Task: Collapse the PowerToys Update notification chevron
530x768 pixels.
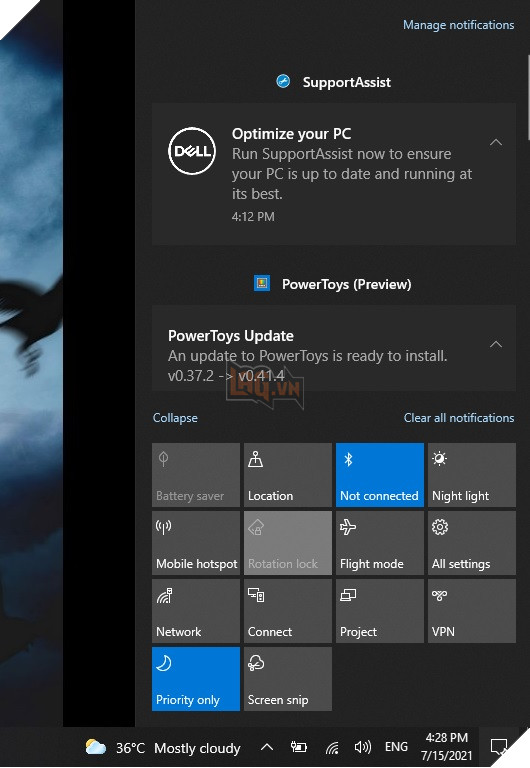Action: [x=496, y=344]
